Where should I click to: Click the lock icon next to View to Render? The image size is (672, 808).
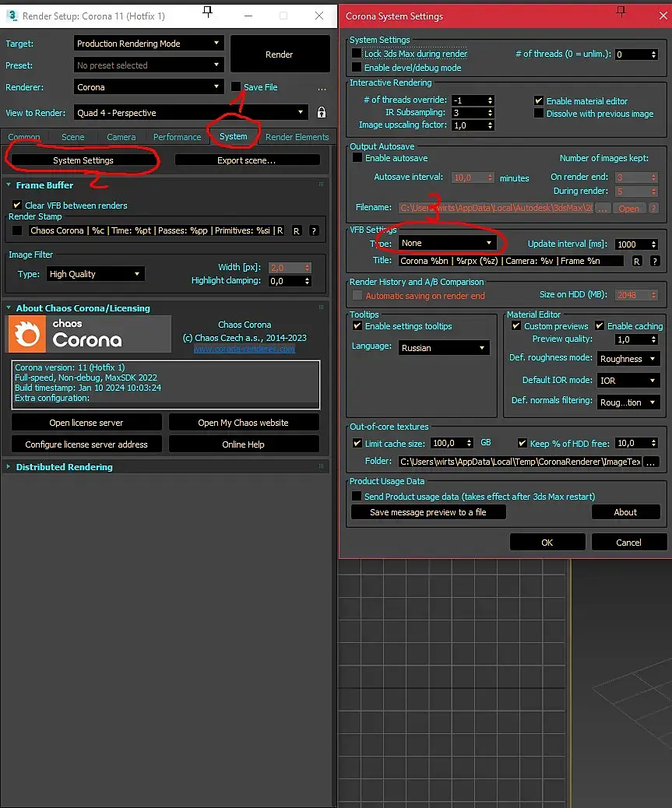321,112
